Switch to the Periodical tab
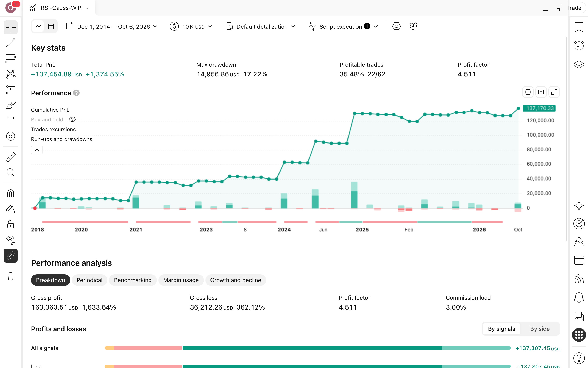Viewport: 588px width, 368px height. [x=89, y=280]
